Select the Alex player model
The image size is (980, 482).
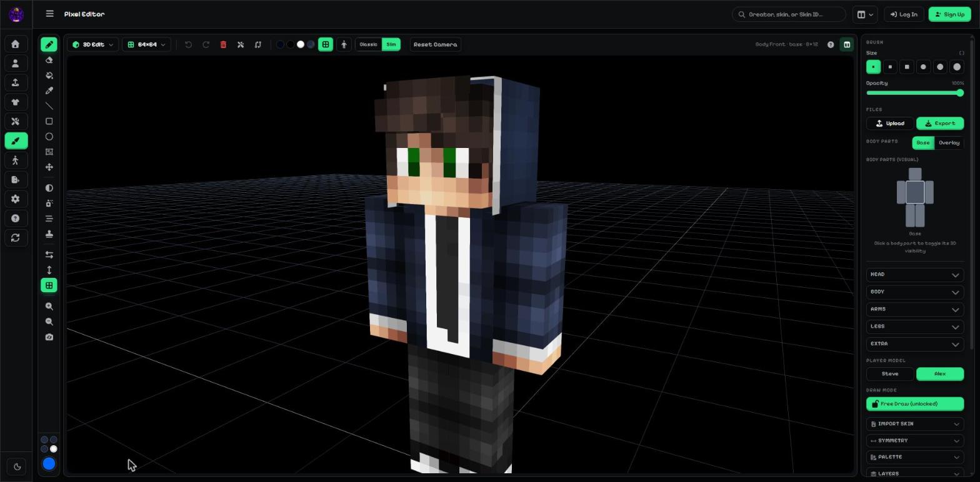[x=940, y=373]
